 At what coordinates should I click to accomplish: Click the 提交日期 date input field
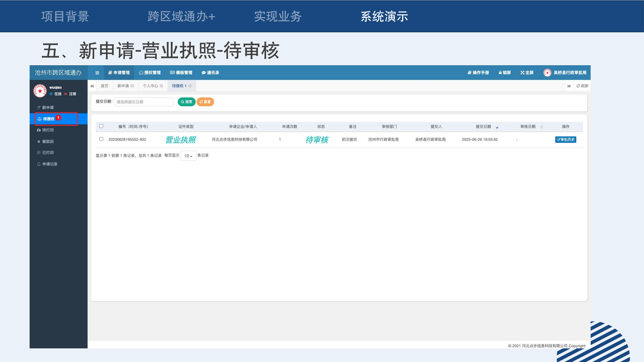[x=144, y=102]
